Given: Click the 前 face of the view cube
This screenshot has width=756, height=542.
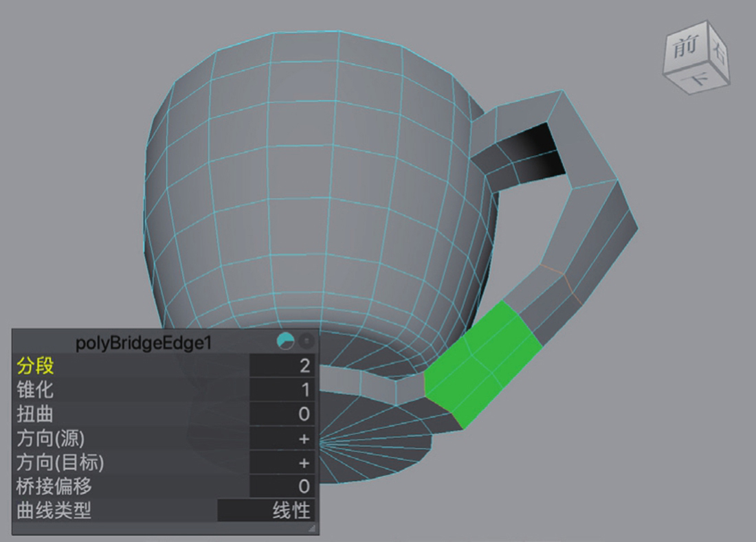Looking at the screenshot, I should tap(686, 48).
